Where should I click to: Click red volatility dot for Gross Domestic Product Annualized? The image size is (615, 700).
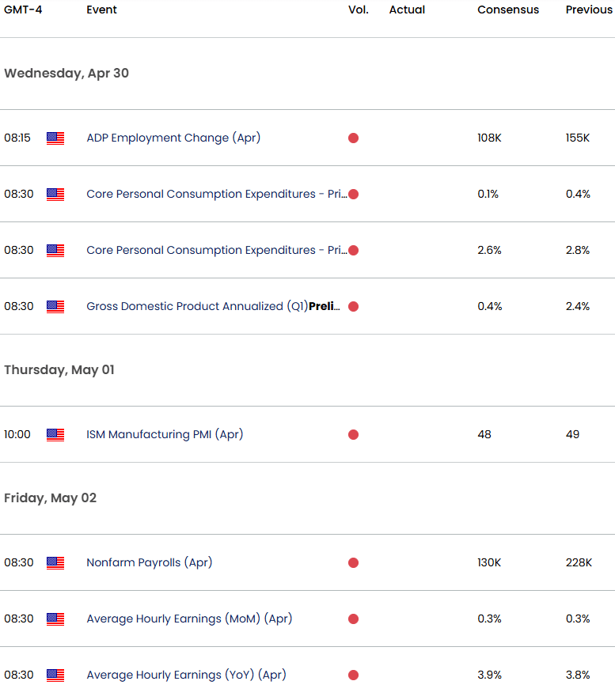pos(353,306)
